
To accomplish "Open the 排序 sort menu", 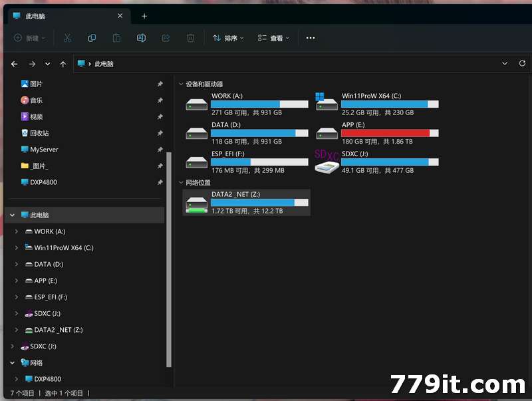I will 227,38.
